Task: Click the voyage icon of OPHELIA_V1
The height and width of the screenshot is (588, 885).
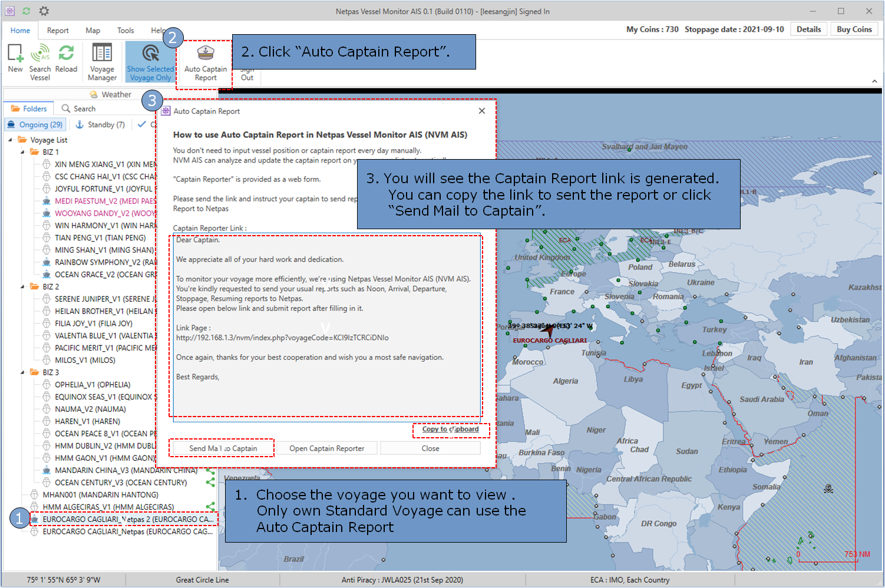Action: (x=46, y=385)
